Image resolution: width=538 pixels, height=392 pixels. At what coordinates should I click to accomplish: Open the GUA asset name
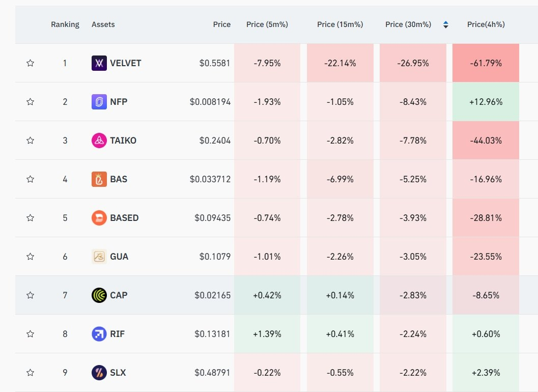coord(119,257)
